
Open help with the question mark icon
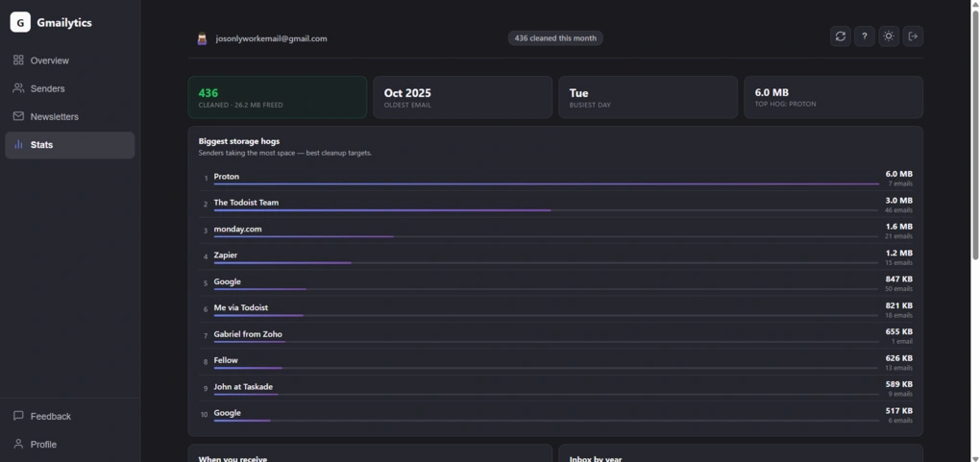tap(865, 36)
